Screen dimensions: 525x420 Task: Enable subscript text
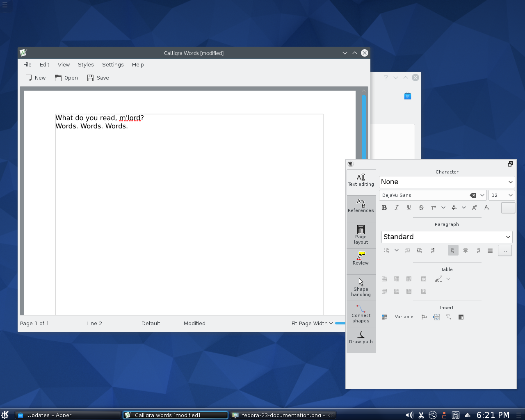[x=487, y=208]
